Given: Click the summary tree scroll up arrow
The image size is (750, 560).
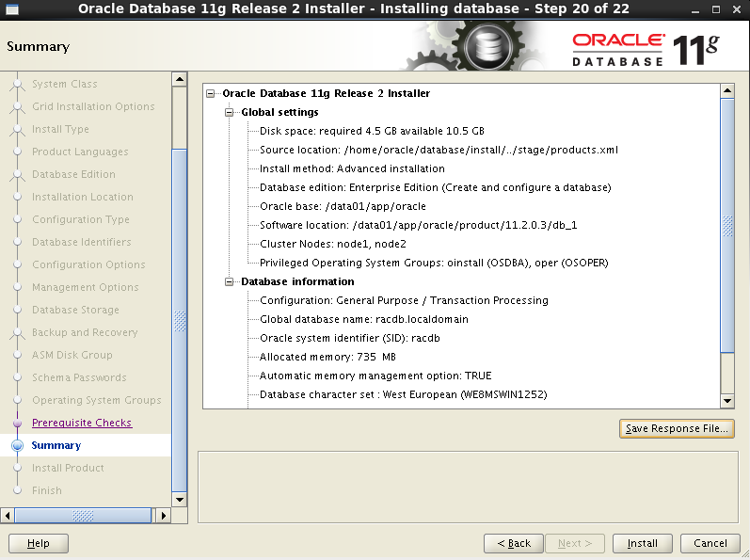Looking at the screenshot, I should (727, 90).
